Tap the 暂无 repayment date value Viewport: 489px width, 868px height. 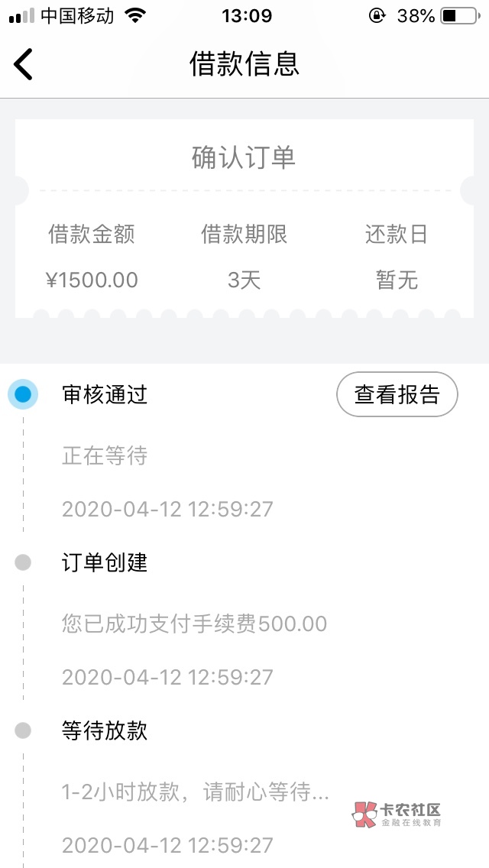click(397, 280)
